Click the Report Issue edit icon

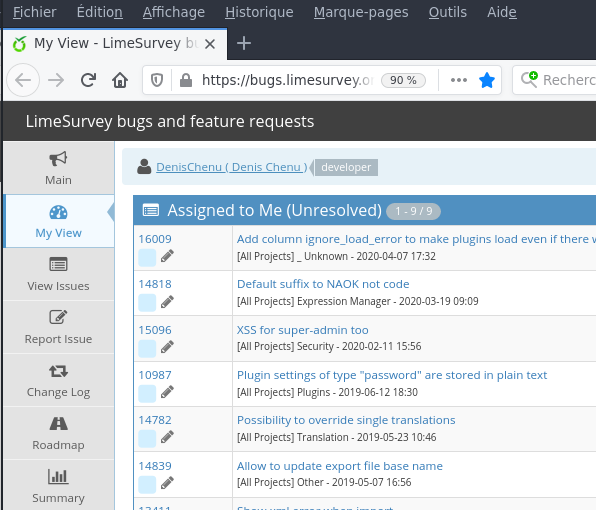click(58, 317)
